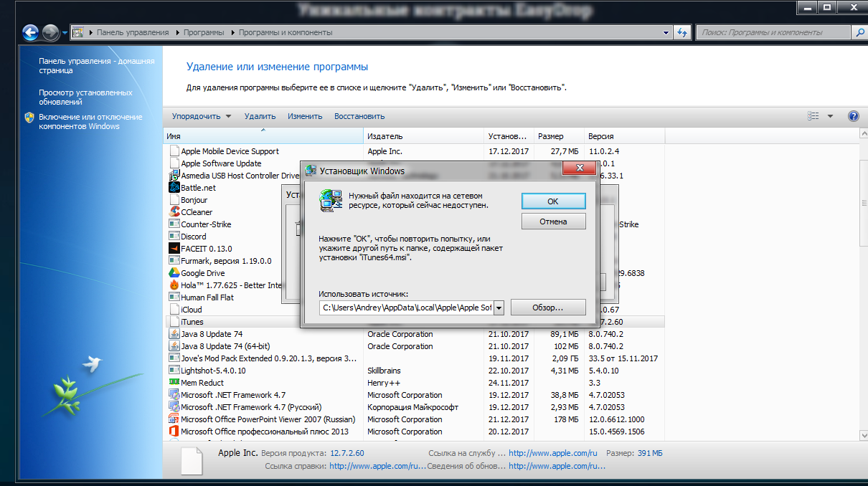The height and width of the screenshot is (486, 868).
Task: Open the Сведения об обновлении apple.com link
Action: (557, 466)
